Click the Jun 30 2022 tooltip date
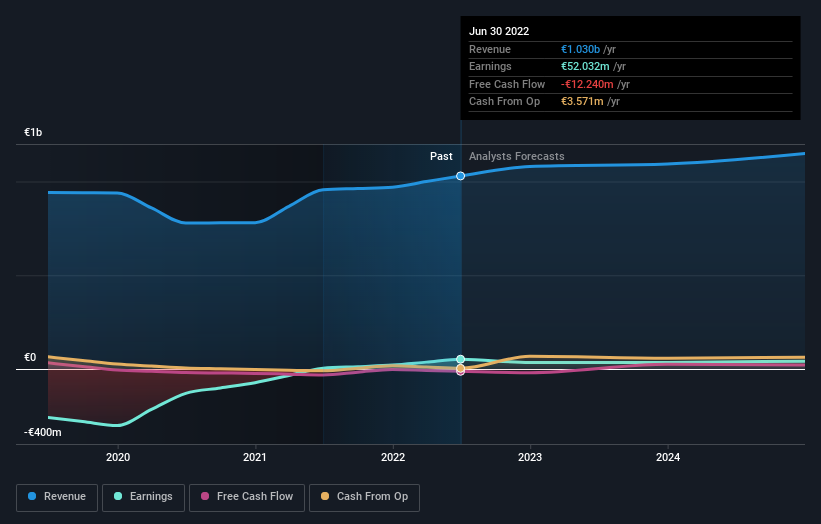821x524 pixels. (499, 31)
